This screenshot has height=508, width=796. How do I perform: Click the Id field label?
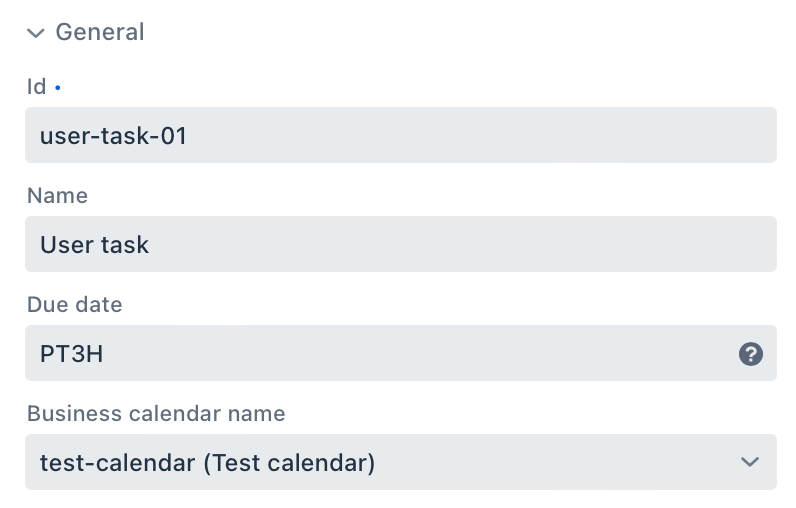36,87
